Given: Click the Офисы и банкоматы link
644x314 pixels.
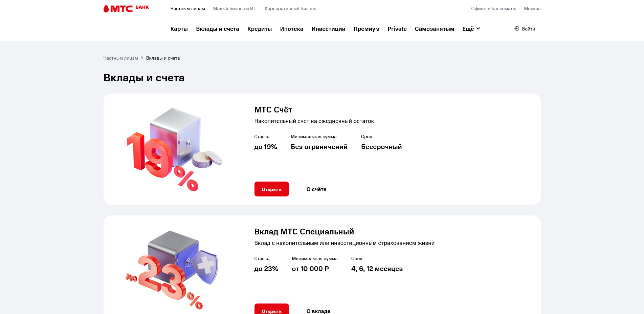Looking at the screenshot, I should click(493, 9).
